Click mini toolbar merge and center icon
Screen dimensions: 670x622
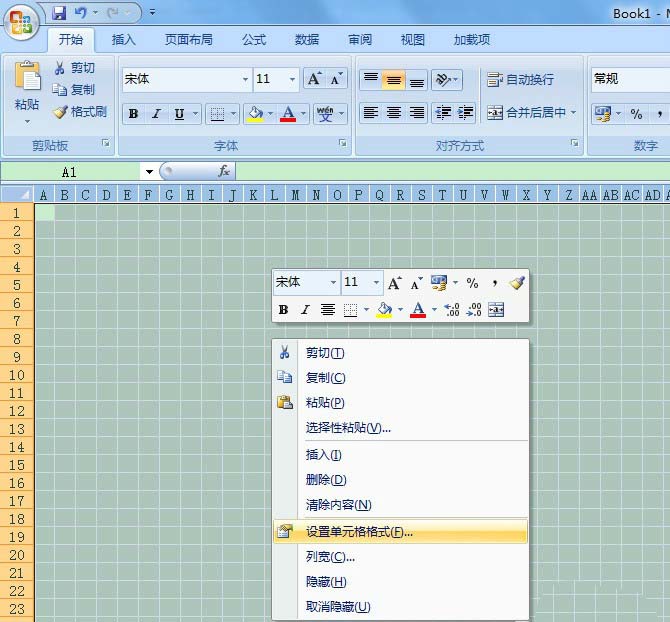[496, 309]
